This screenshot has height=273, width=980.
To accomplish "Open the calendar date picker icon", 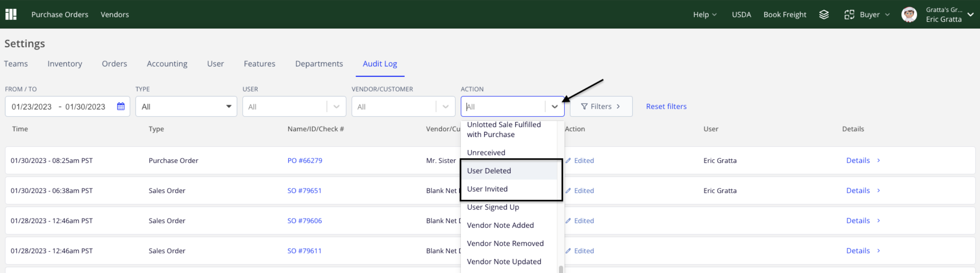I will click(121, 106).
